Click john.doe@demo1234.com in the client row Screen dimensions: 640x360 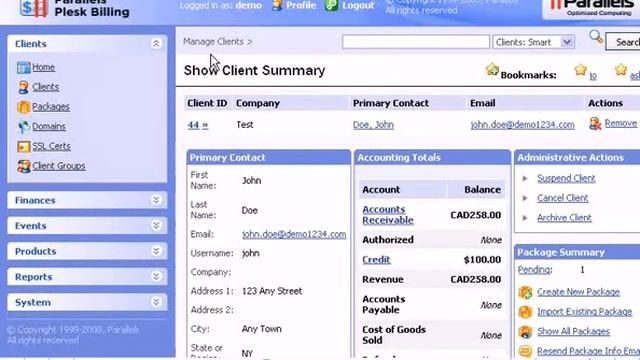522,125
